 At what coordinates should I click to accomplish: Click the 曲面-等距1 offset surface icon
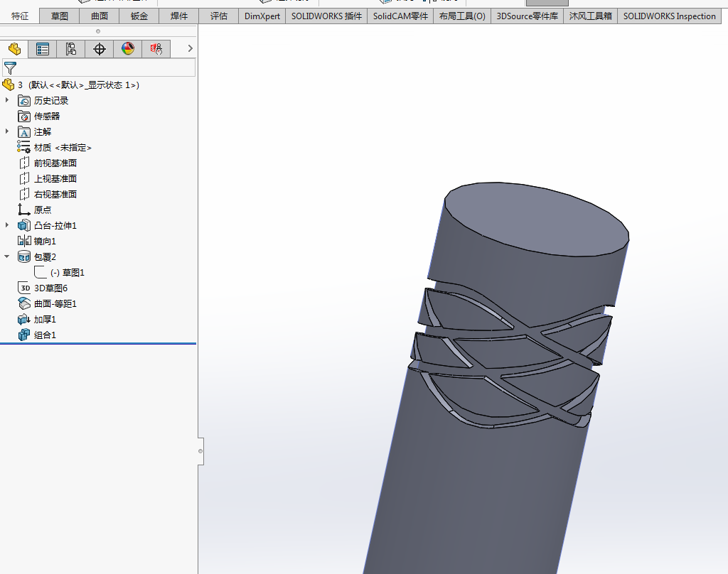click(24, 303)
